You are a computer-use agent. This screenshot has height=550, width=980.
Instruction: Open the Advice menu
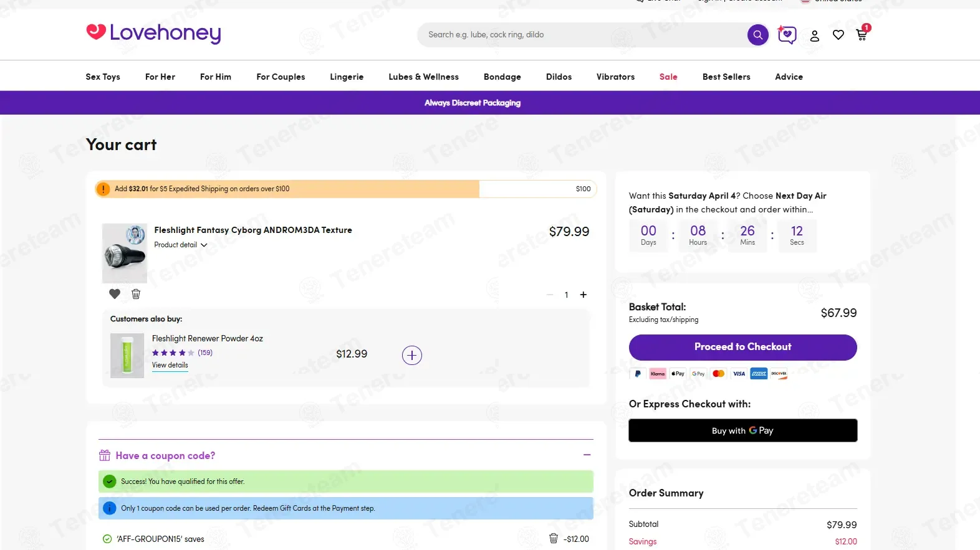(789, 77)
